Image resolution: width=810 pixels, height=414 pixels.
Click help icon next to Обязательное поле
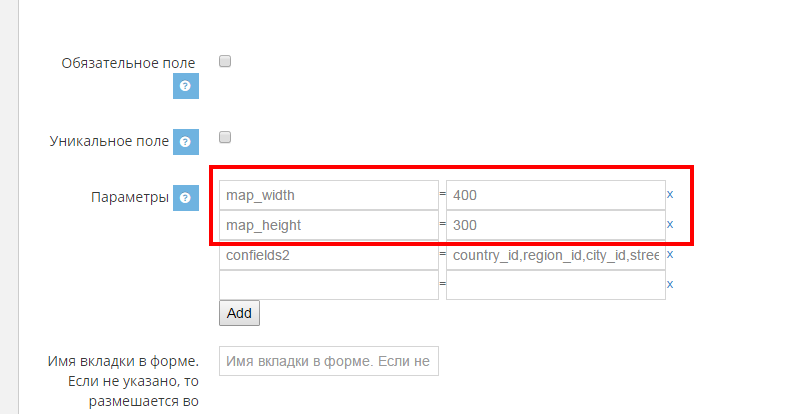[x=186, y=87]
